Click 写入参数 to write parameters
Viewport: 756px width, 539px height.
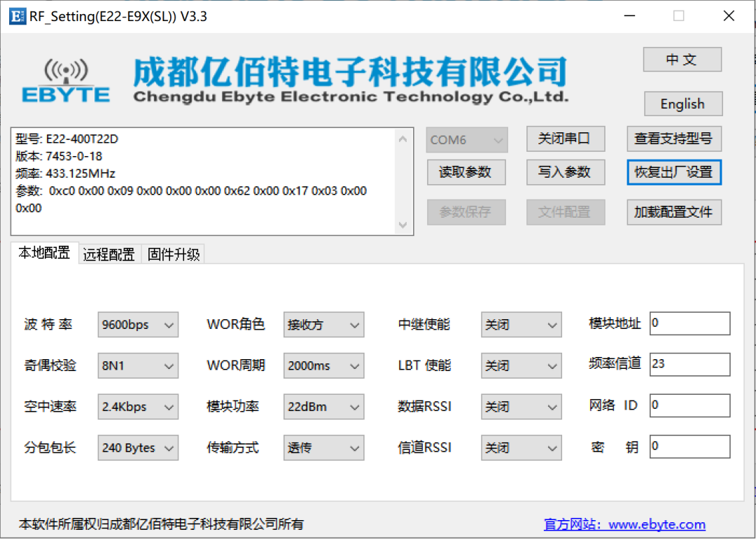565,172
